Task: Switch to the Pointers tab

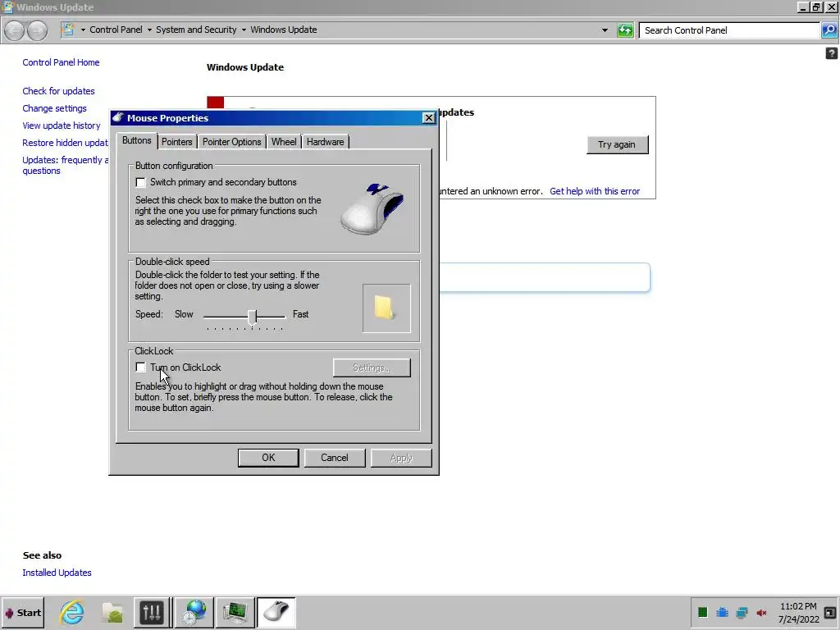Action: pos(177,142)
